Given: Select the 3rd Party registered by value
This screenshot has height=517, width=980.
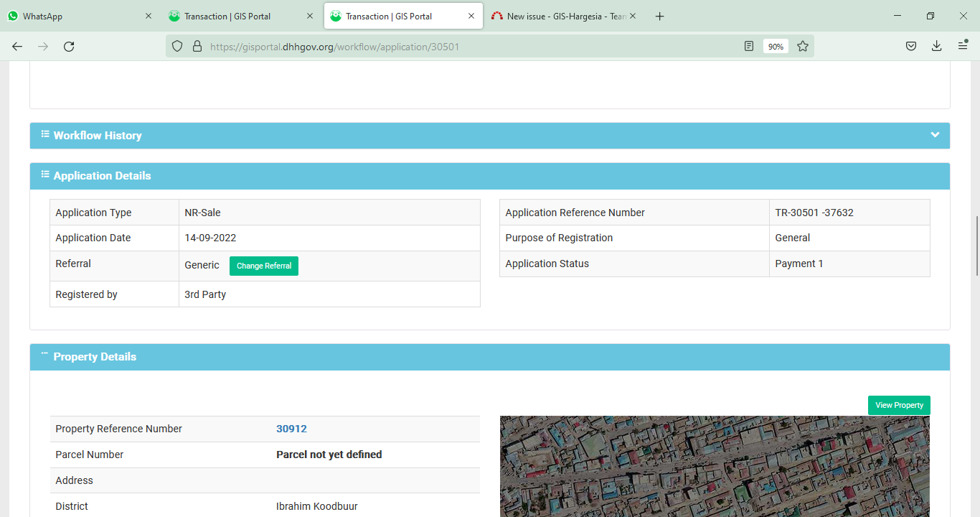Looking at the screenshot, I should click(205, 294).
